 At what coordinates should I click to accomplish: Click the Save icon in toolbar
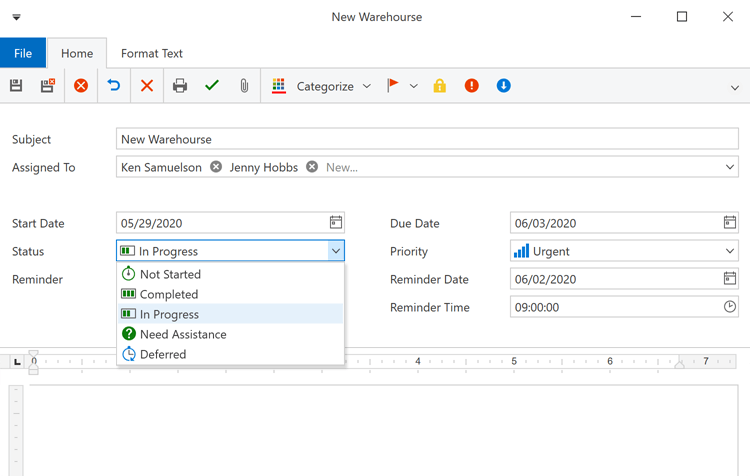point(16,86)
